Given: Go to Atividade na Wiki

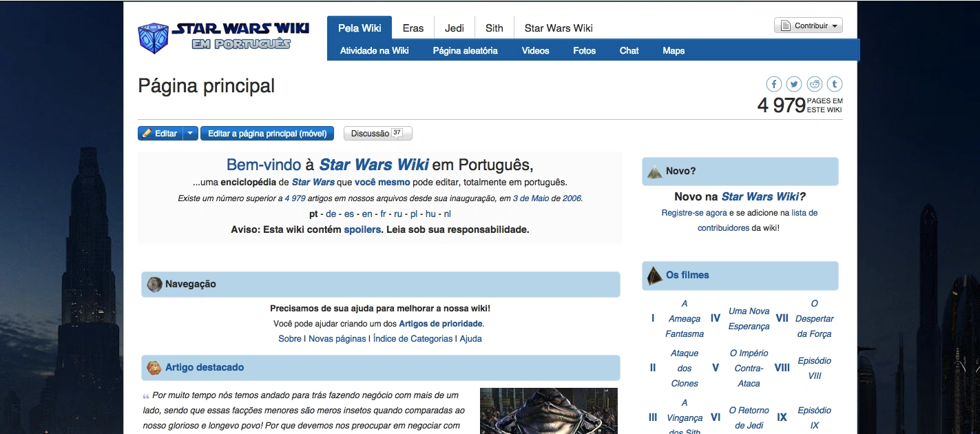Looking at the screenshot, I should [x=375, y=50].
